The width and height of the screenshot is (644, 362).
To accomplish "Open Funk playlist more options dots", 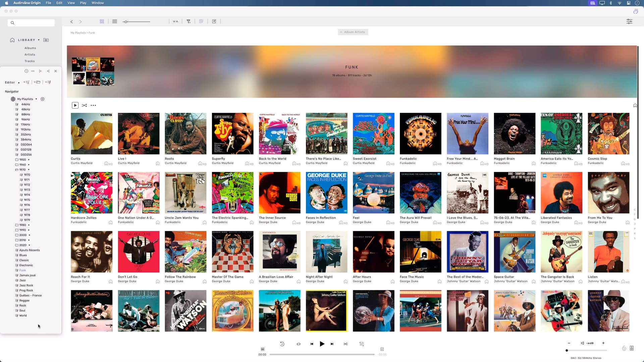I will [93, 105].
